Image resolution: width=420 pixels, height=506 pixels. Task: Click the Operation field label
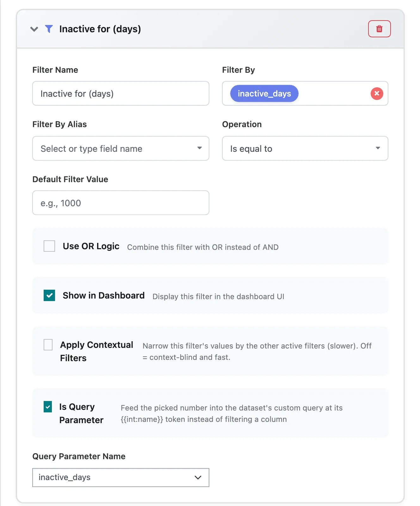click(x=242, y=124)
